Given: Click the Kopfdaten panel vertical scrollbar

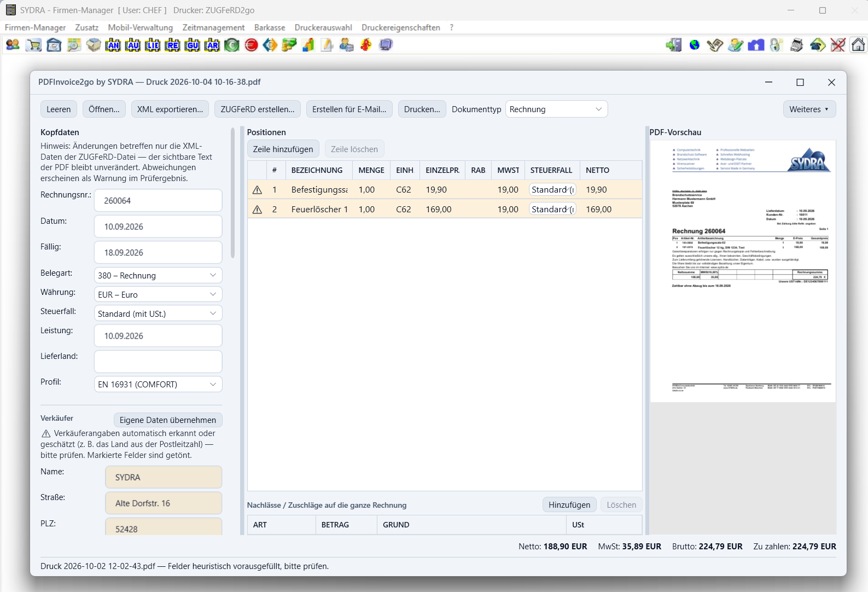Looking at the screenshot, I should pos(233,193).
